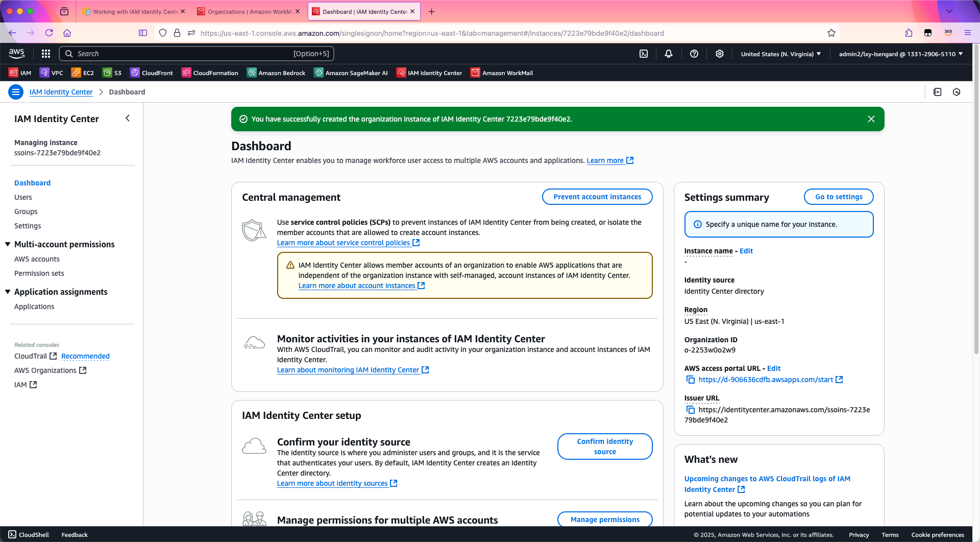Reload the page in the browser
Screen dimensions: 980x542
pyautogui.click(x=49, y=33)
